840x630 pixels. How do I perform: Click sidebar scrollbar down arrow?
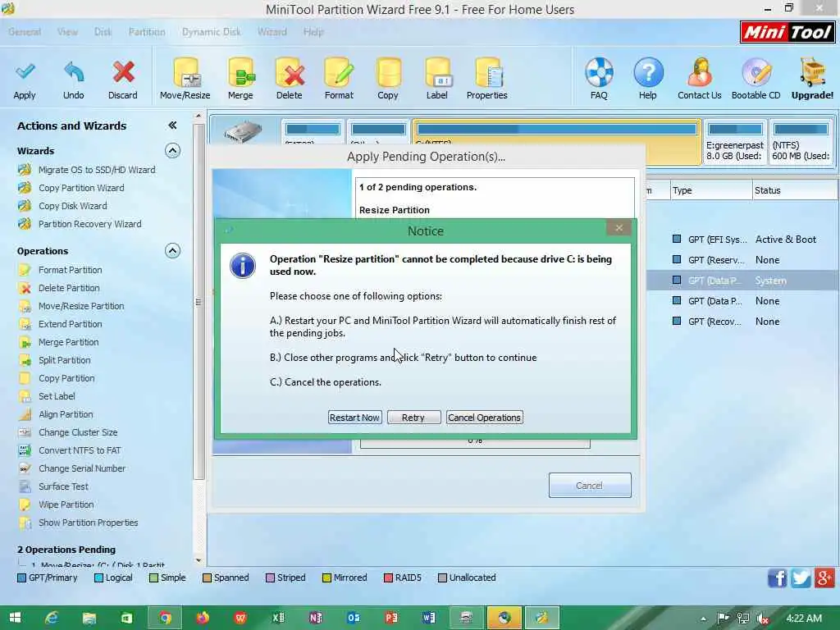click(x=199, y=560)
